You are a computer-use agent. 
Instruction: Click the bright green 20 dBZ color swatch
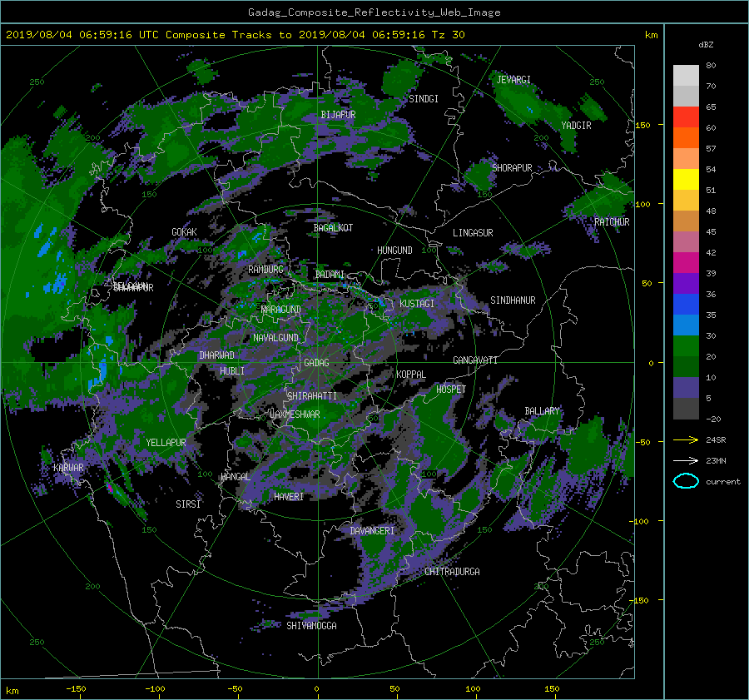click(686, 345)
